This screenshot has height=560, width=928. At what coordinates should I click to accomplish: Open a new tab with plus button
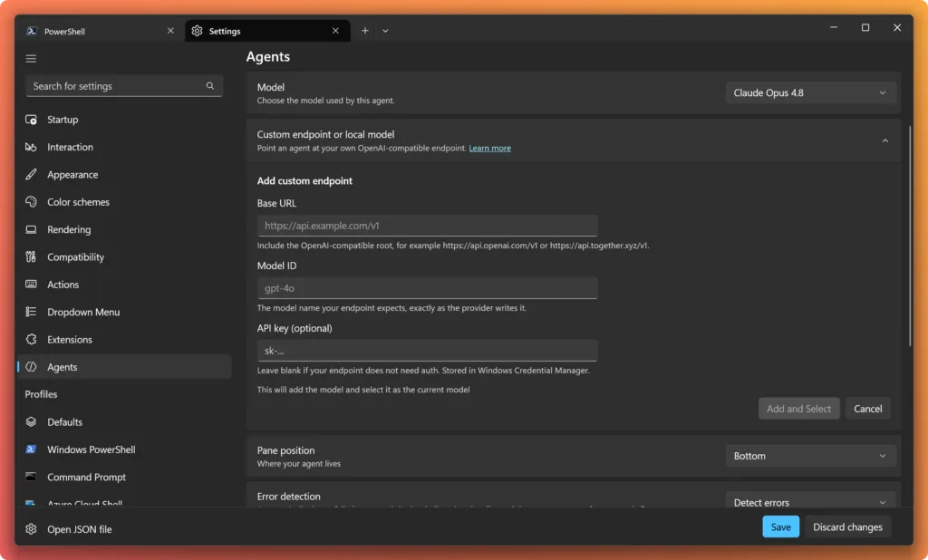click(x=365, y=31)
